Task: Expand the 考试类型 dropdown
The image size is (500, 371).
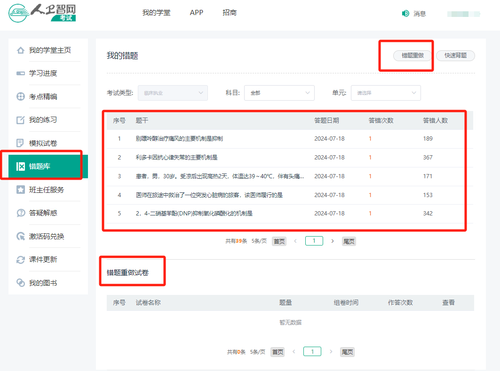Action: [x=173, y=93]
